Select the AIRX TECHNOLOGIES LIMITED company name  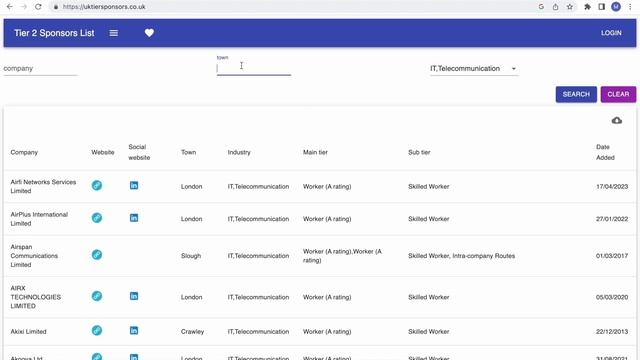pos(36,297)
